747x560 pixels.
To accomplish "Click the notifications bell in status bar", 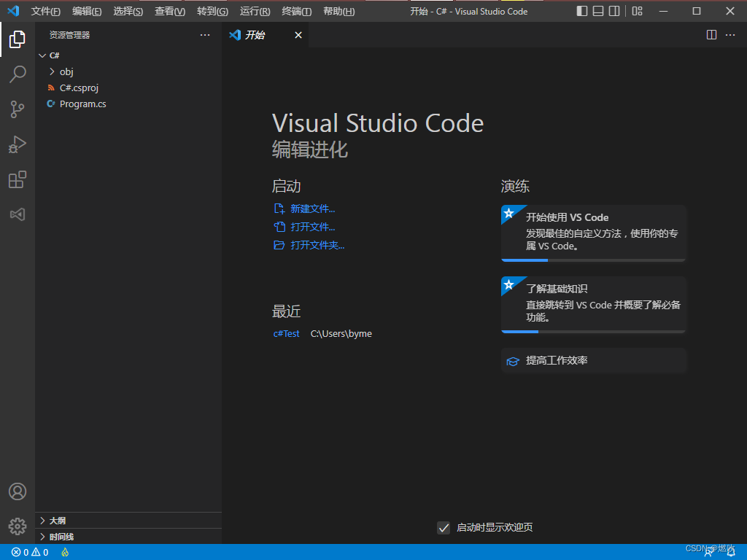I will pos(731,553).
